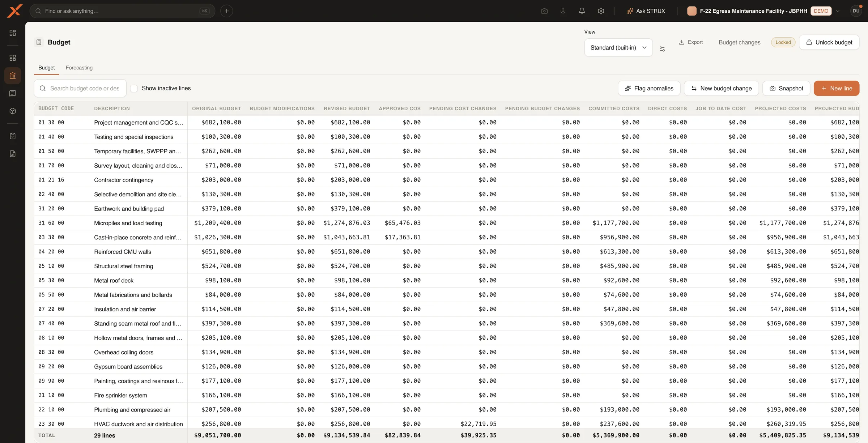Click the Locked status badge
Image resolution: width=868 pixels, height=443 pixels.
click(x=783, y=42)
